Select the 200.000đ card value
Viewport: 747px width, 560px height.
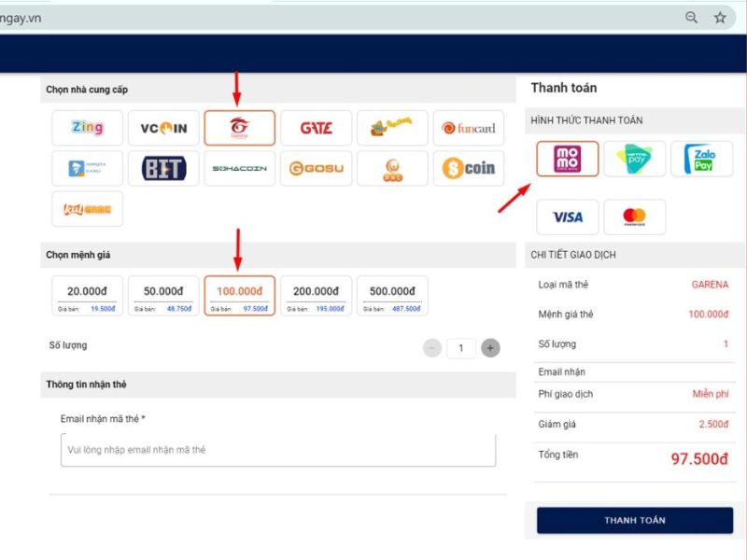[x=317, y=295]
